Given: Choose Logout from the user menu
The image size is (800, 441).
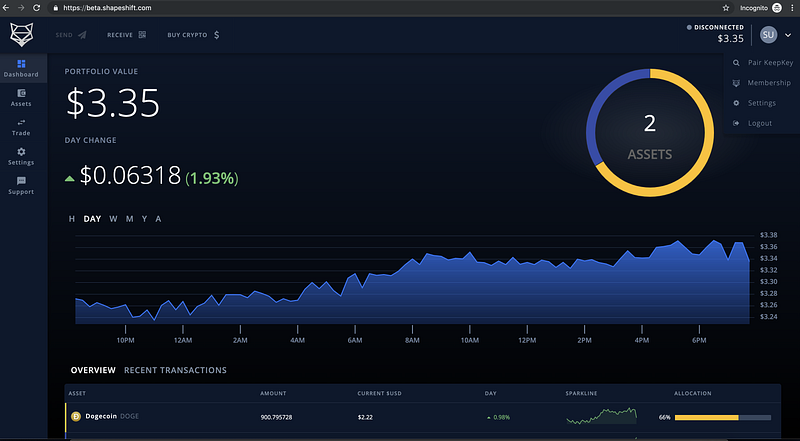Looking at the screenshot, I should point(762,123).
